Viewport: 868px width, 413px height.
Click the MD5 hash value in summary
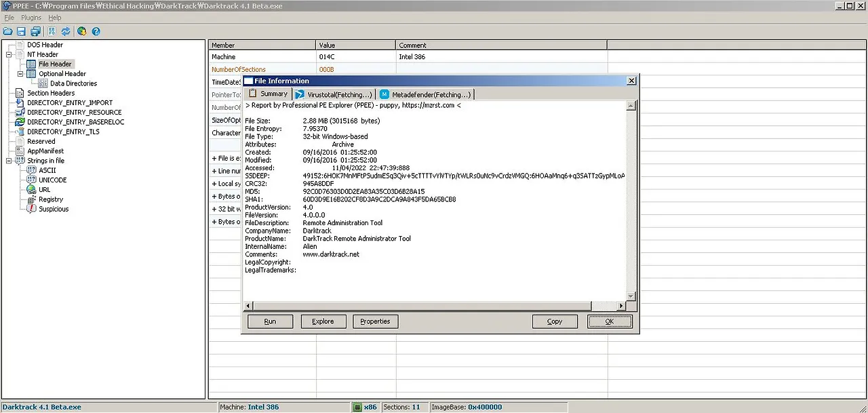[363, 192]
